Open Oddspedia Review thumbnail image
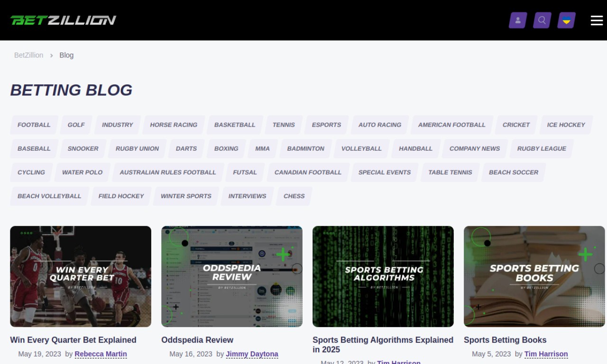 (x=232, y=276)
